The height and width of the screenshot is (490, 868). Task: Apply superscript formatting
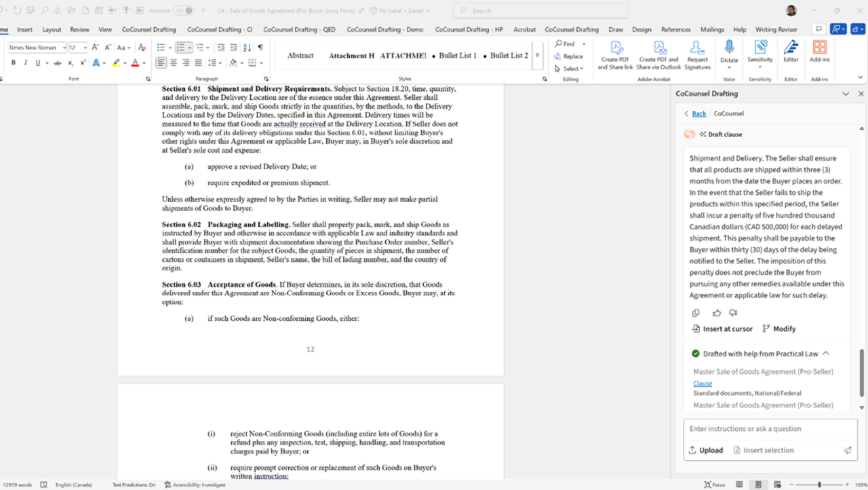click(x=83, y=62)
